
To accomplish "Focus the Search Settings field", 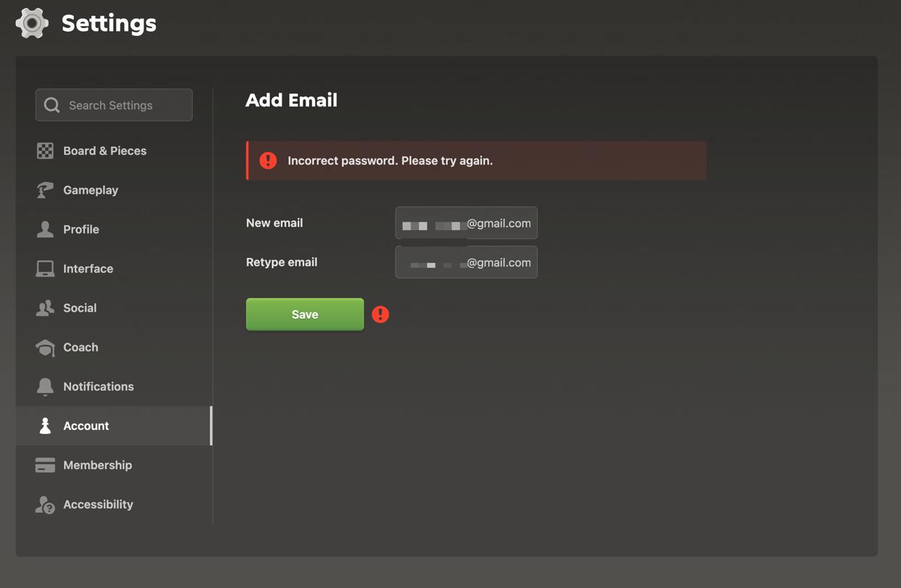I will point(114,105).
